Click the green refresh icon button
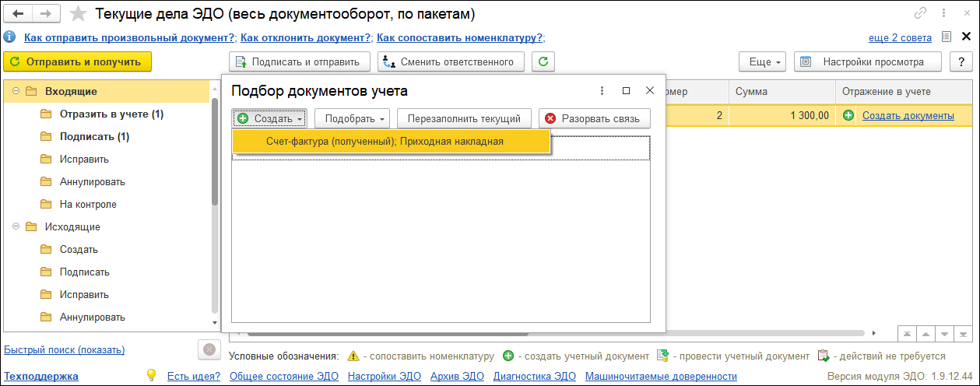The width and height of the screenshot is (980, 386). point(543,61)
